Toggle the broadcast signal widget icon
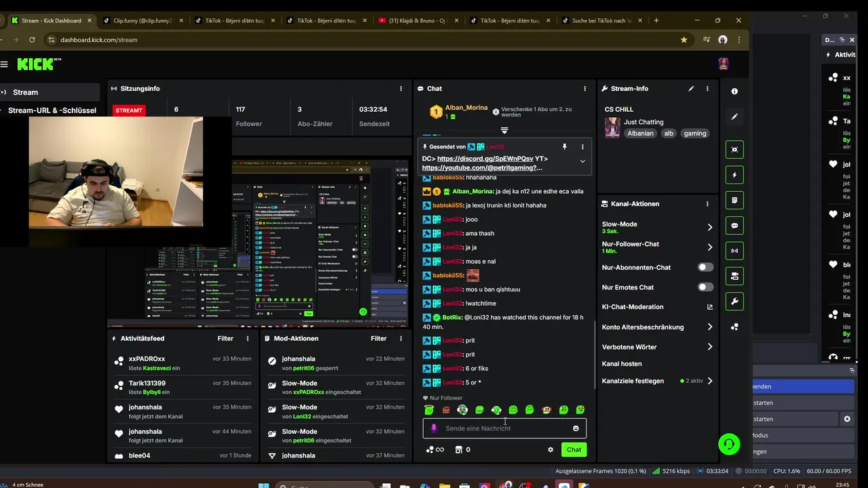Image resolution: width=868 pixels, height=488 pixels. [x=734, y=251]
